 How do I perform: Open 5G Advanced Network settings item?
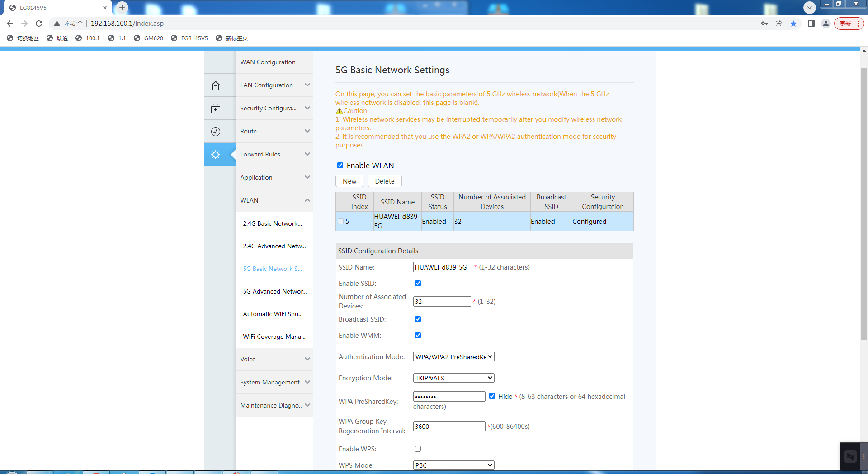pos(274,291)
